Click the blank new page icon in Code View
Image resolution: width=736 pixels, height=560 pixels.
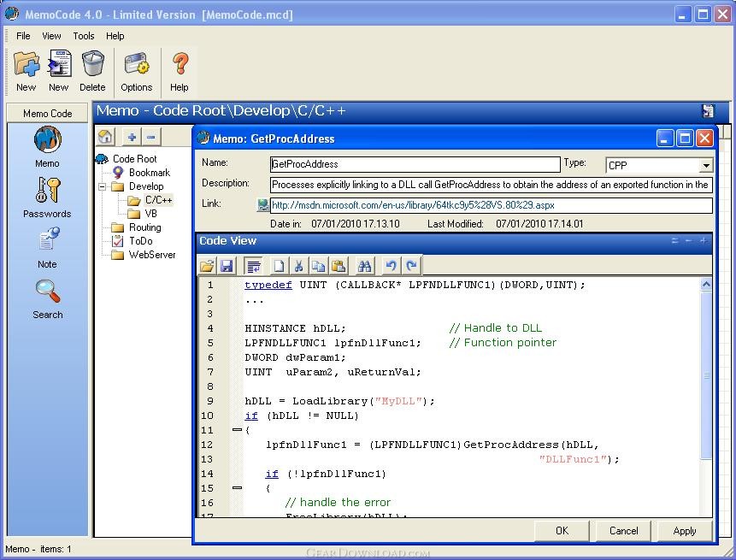pos(279,266)
